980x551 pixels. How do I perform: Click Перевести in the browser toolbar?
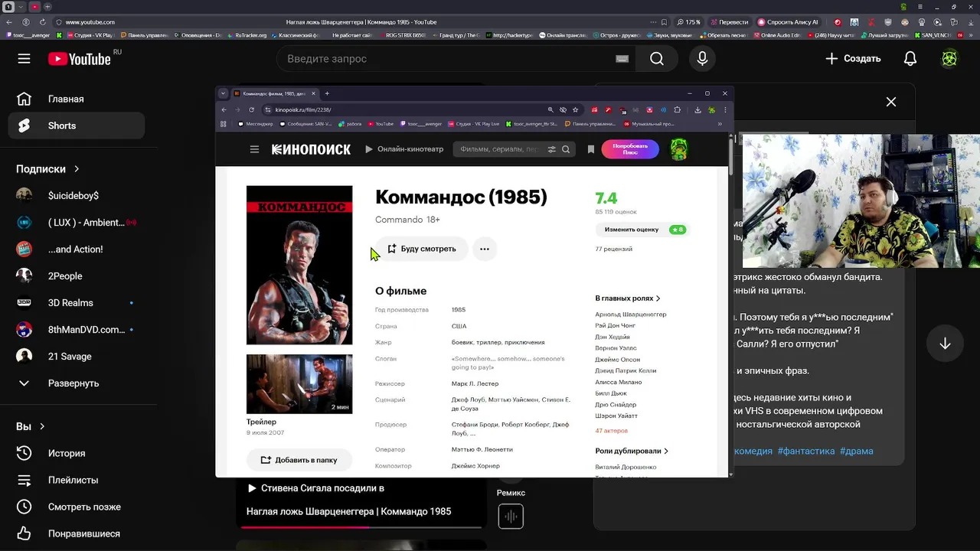[x=730, y=22]
